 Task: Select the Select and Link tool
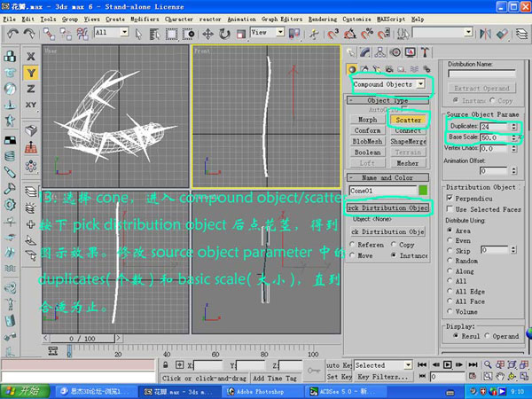(49, 34)
